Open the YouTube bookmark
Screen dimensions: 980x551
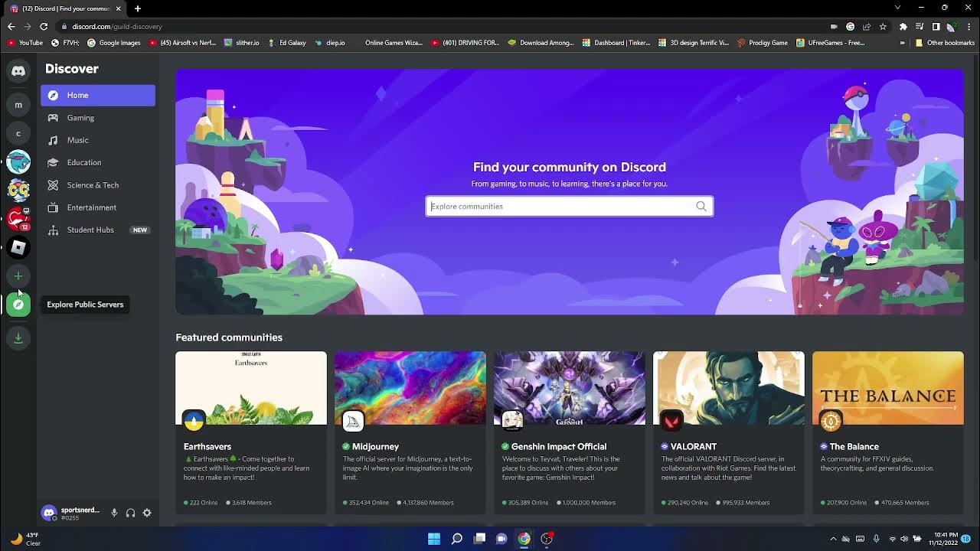point(26,43)
